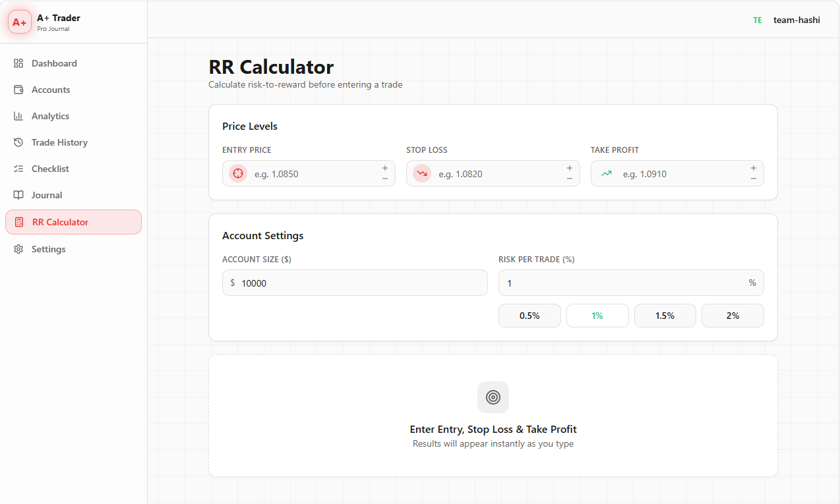Click the team-hashi username
Viewport: 840px width, 504px height.
click(x=796, y=20)
